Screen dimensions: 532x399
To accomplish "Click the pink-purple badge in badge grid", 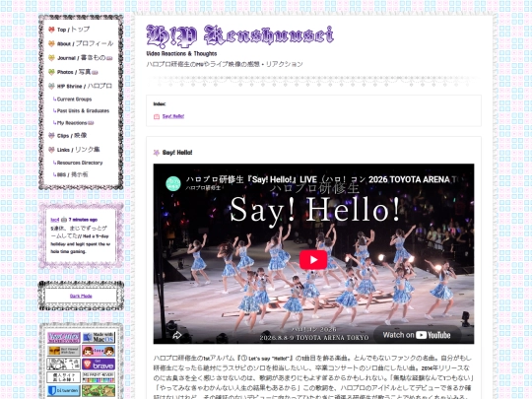I will pyautogui.click(x=64, y=338).
